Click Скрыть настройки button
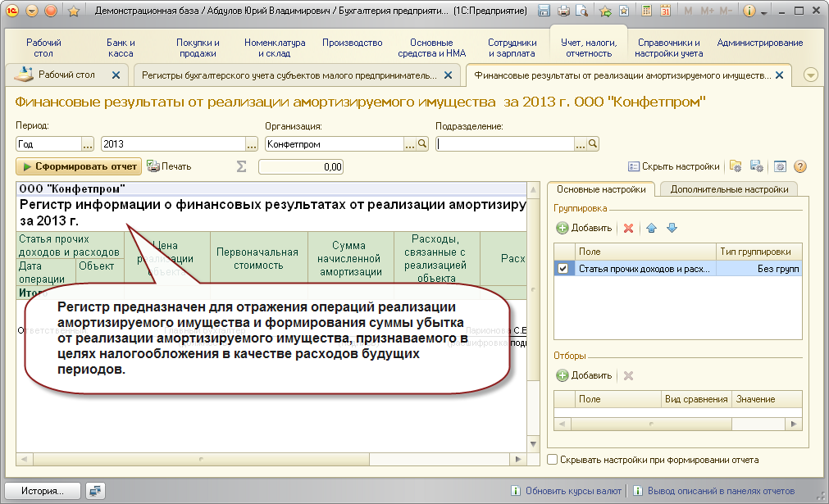 click(x=673, y=166)
